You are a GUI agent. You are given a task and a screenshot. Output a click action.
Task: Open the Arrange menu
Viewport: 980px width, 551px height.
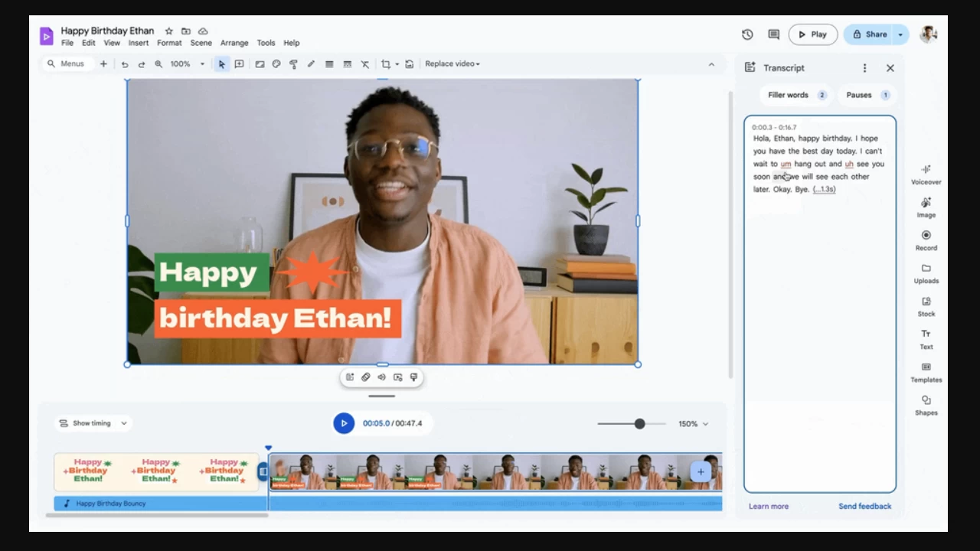pyautogui.click(x=234, y=43)
